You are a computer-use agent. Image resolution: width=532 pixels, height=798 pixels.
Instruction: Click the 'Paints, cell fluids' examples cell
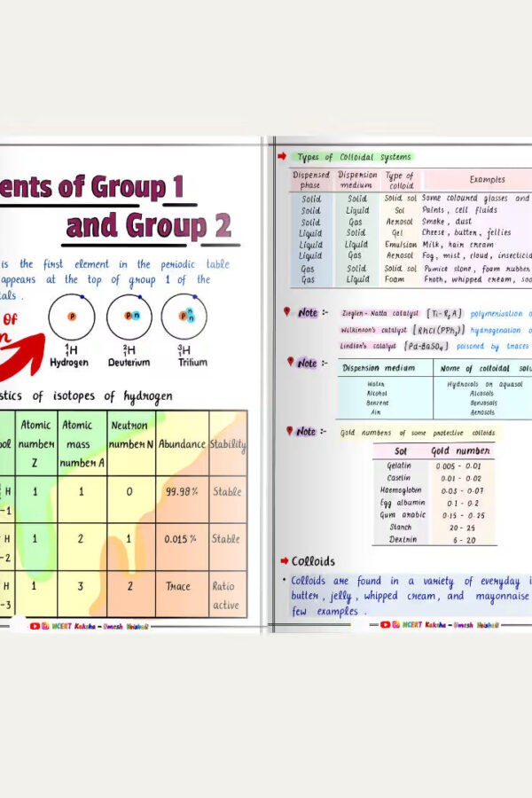pyautogui.click(x=459, y=209)
